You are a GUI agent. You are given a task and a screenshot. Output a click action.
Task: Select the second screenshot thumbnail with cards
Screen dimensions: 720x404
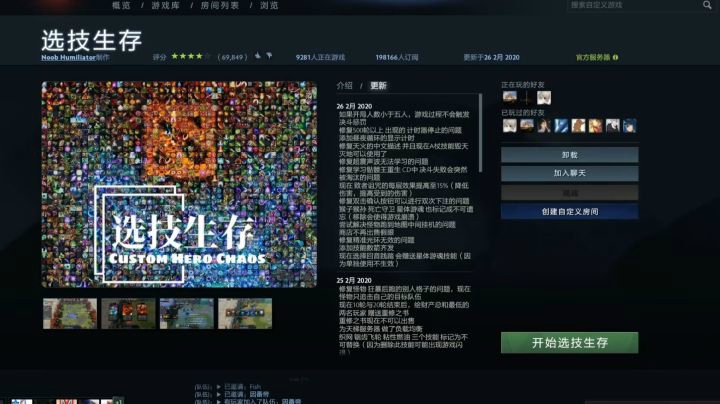coord(128,314)
